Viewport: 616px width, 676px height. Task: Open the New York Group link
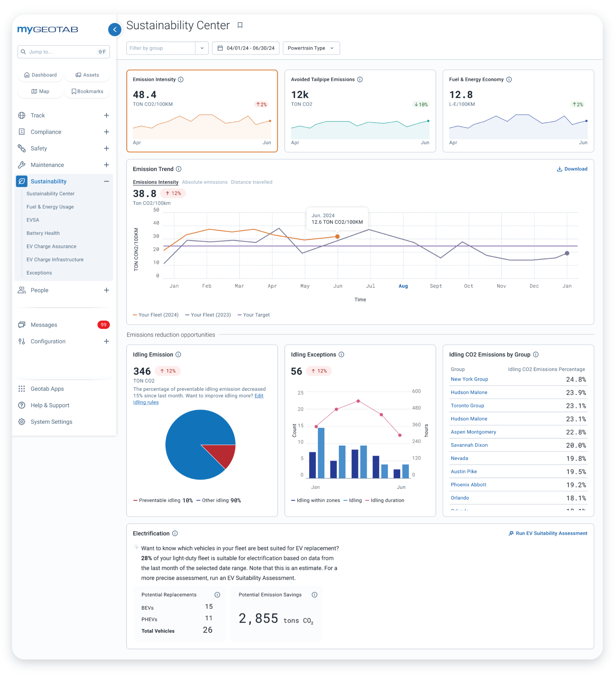469,379
